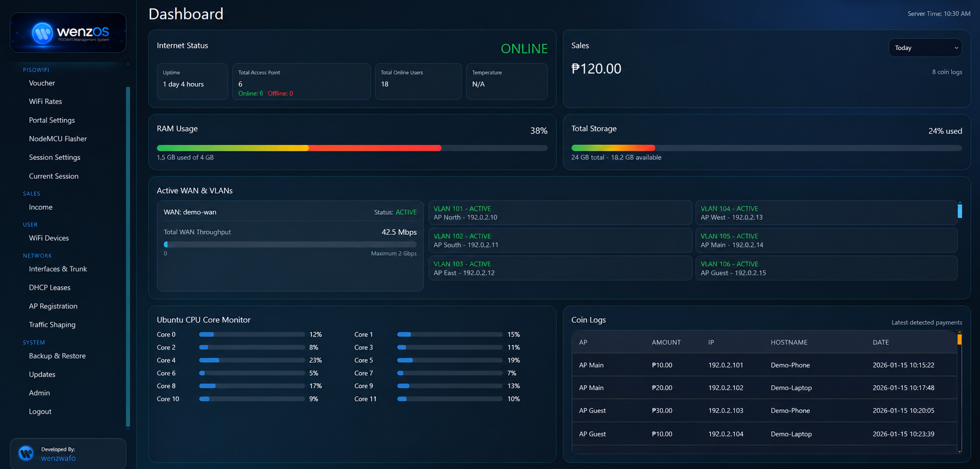View the Current Session page
This screenshot has height=469, width=980.
tap(54, 176)
